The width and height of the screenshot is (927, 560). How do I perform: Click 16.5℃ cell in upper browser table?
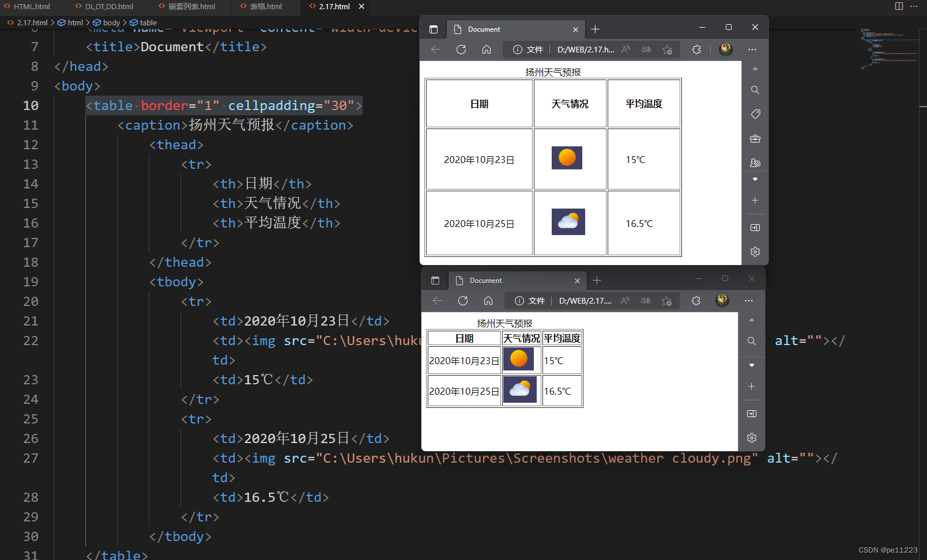(x=644, y=224)
